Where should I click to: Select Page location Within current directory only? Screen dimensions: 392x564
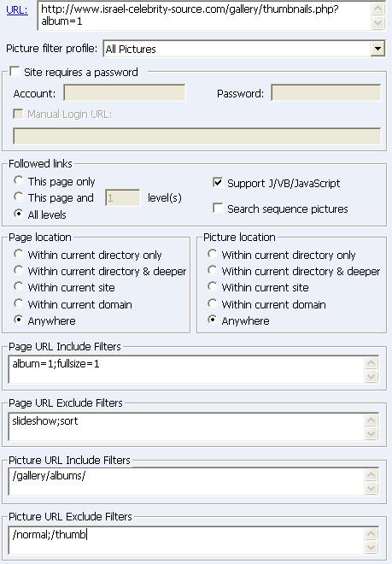click(x=18, y=254)
